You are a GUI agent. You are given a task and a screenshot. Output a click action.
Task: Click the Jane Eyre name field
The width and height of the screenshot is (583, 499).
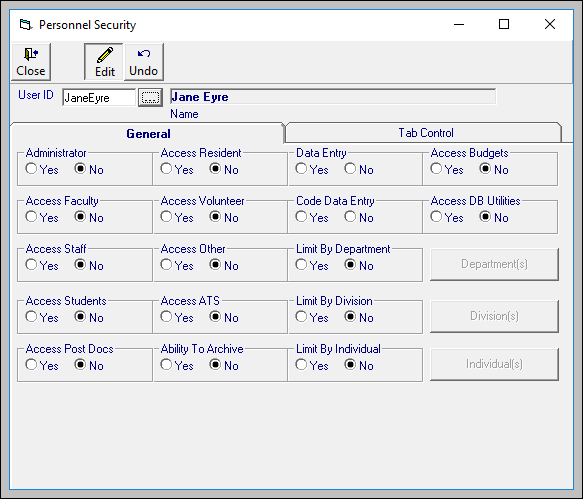[x=333, y=97]
